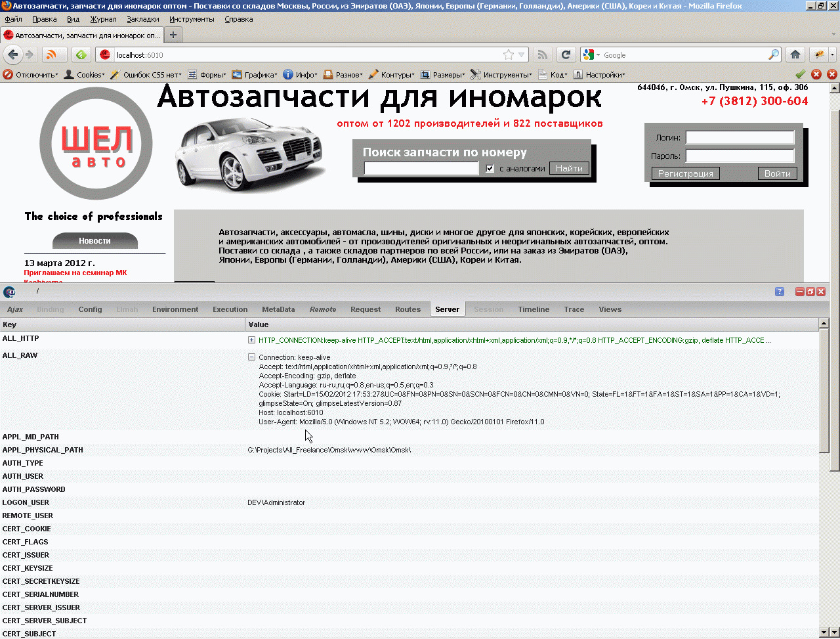This screenshot has height=639, width=840.
Task: Expand the Cookies dropdown menu
Action: 83,75
